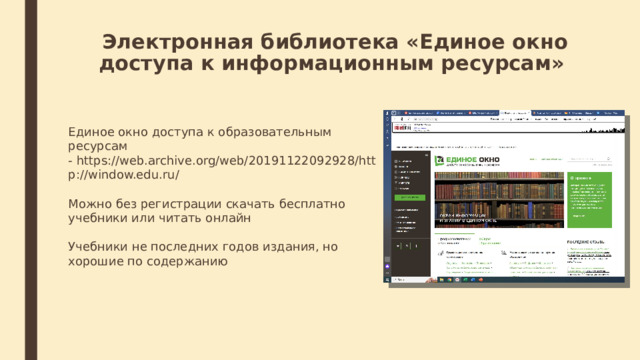Click the Wayback Machine logo in archive bar
Screen dimensions: 640x360
pyautogui.click(x=402, y=128)
